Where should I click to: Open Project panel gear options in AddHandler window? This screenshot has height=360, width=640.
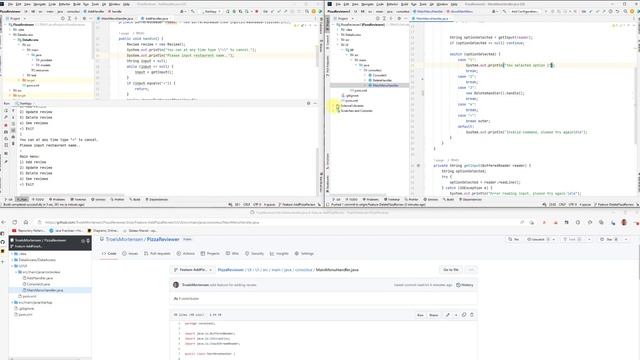tap(84, 18)
